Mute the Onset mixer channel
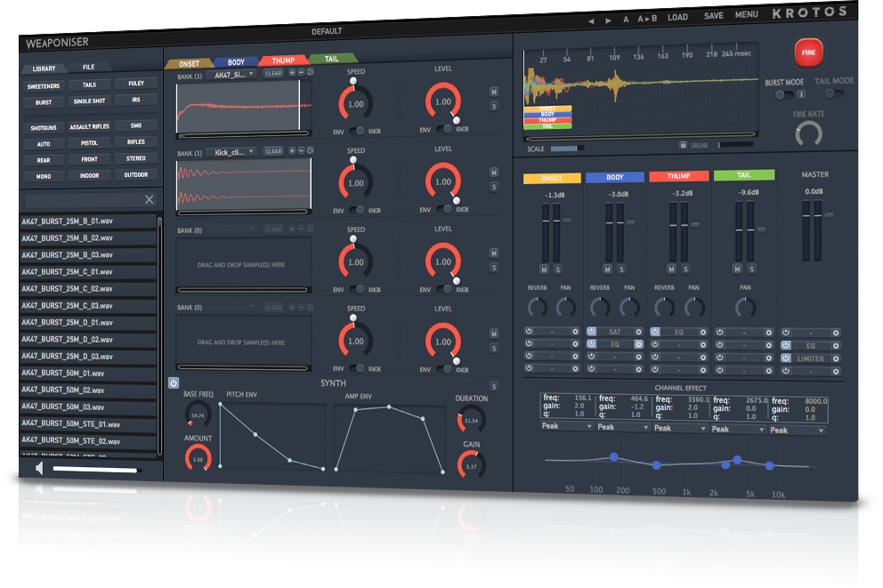883x588 pixels. (x=544, y=270)
